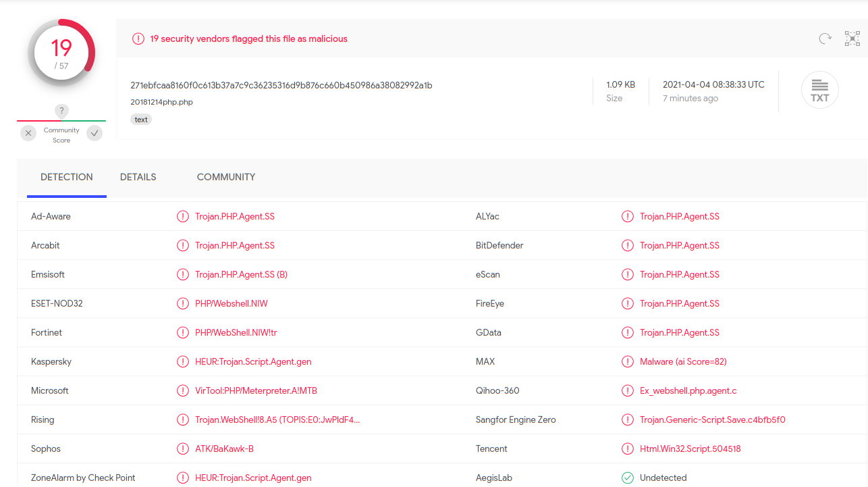This screenshot has height=487, width=868.
Task: Click the Sophos detection alert icon
Action: [x=183, y=448]
